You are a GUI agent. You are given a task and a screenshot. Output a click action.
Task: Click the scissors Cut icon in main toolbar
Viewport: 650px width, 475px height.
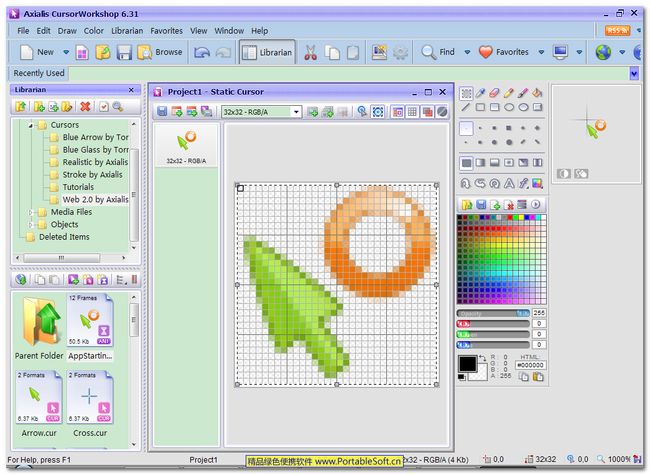click(310, 52)
